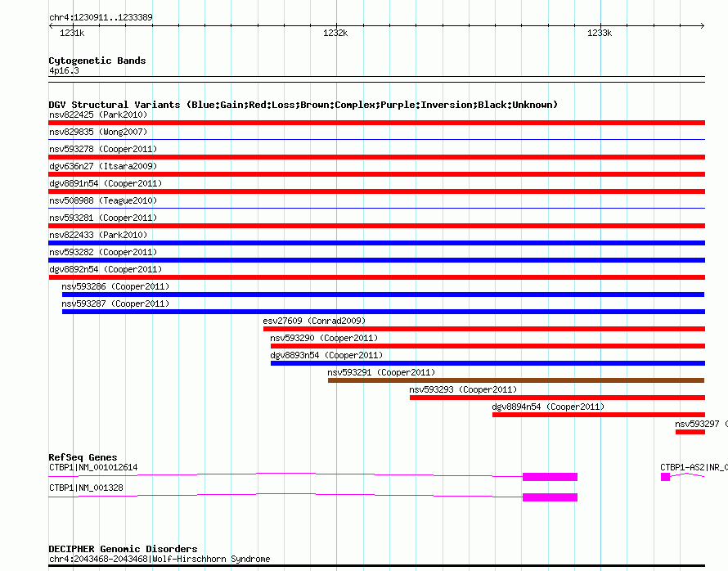
Task: Click the small magenta CTBP1-AS2 exon
Action: click(x=665, y=477)
